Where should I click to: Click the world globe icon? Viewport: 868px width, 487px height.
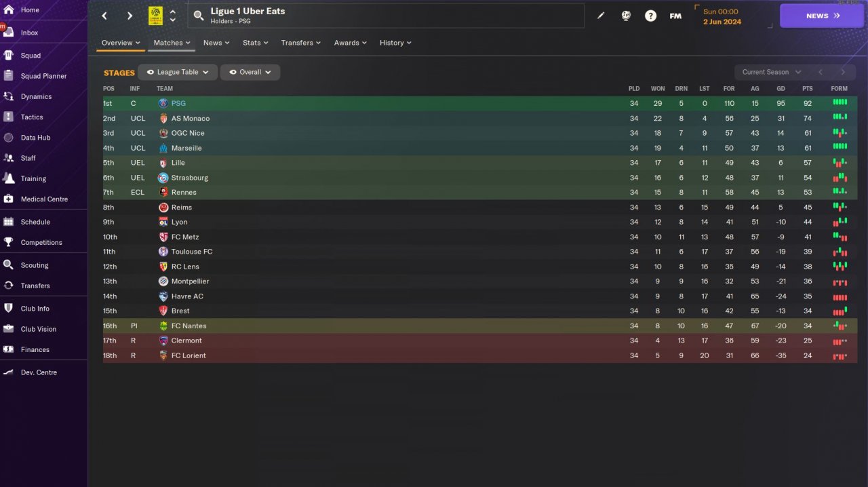click(626, 16)
